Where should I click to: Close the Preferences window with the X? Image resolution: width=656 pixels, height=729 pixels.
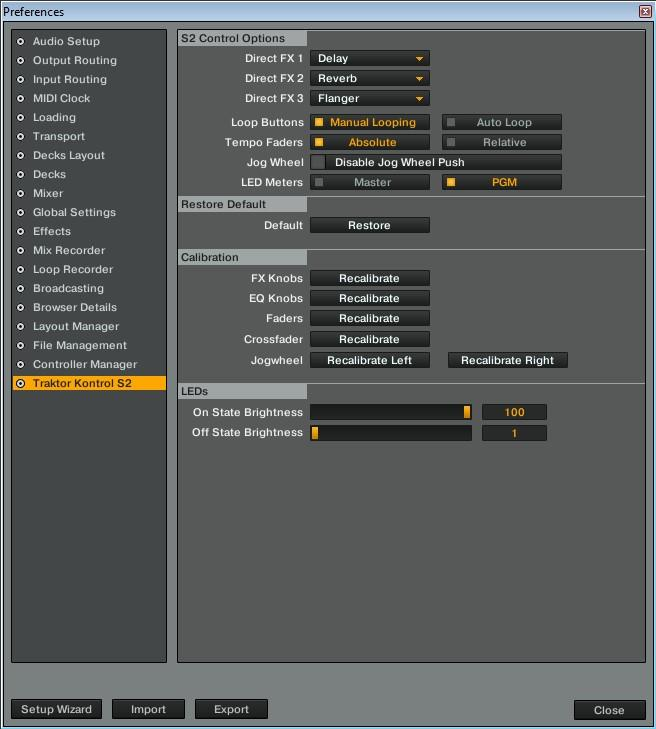pos(645,11)
